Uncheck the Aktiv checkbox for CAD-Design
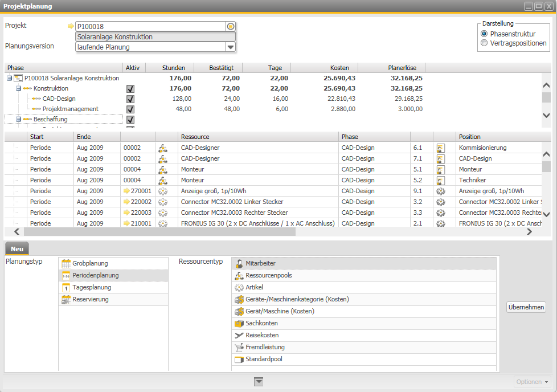Image resolution: width=557 pixels, height=392 pixels. pos(132,99)
